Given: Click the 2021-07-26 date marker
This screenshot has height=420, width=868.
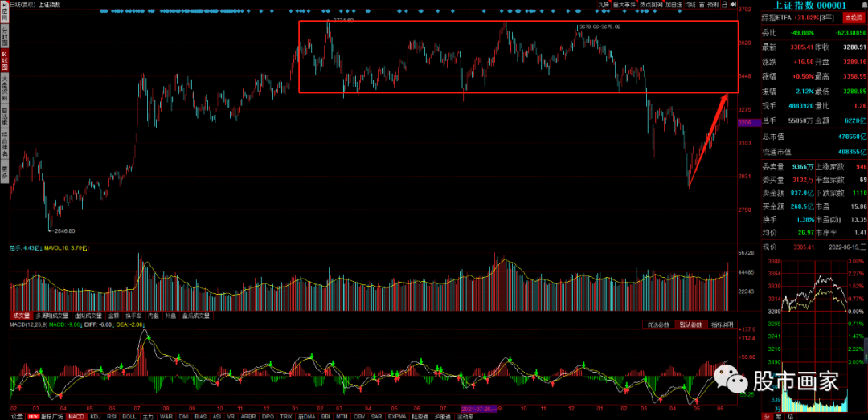Looking at the screenshot, I should (479, 407).
